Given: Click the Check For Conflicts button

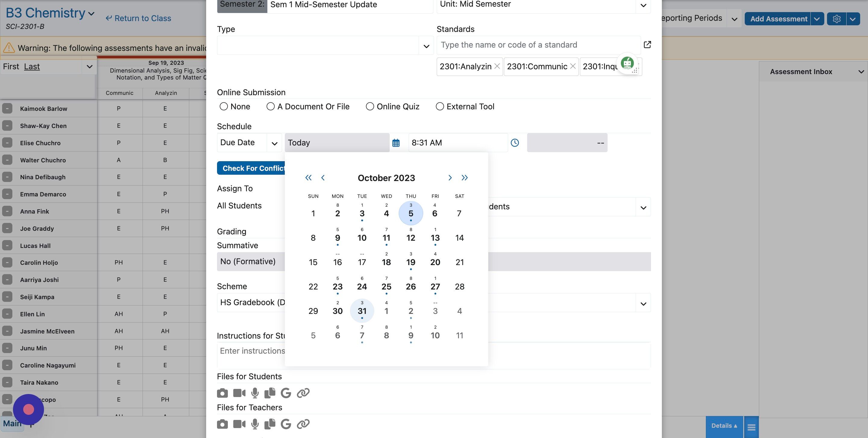Looking at the screenshot, I should click(x=251, y=168).
